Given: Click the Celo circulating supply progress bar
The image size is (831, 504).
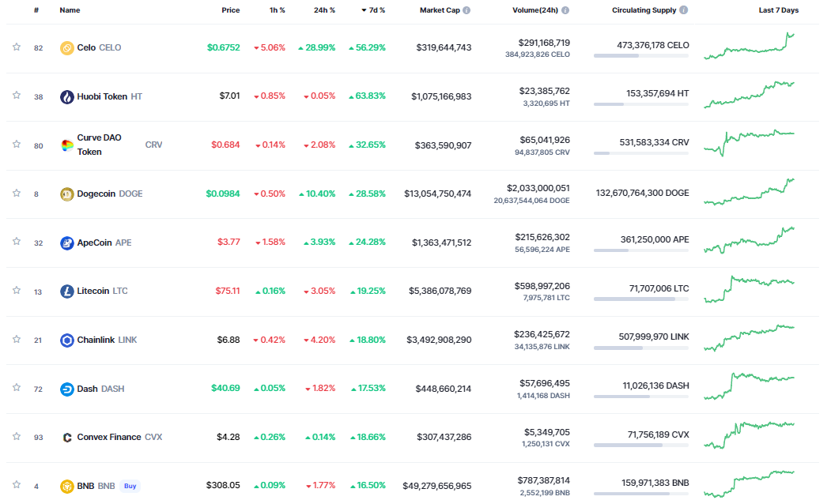Looking at the screenshot, I should point(641,55).
